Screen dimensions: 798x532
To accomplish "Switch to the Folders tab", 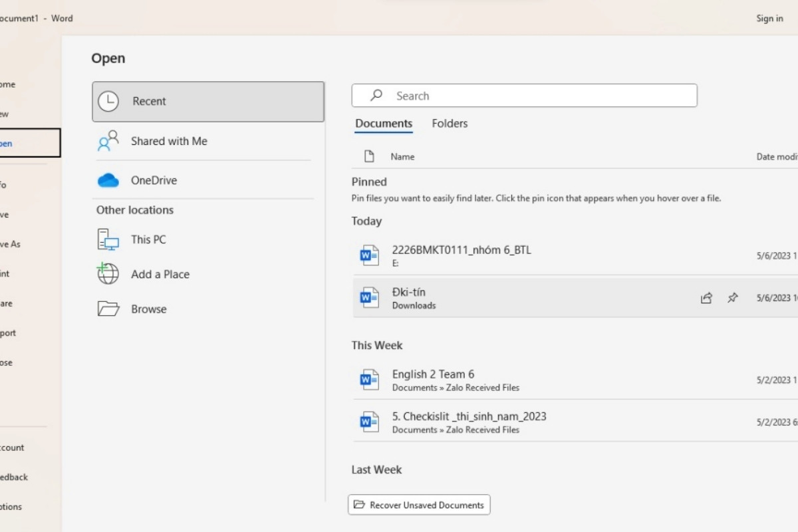I will pyautogui.click(x=450, y=124).
